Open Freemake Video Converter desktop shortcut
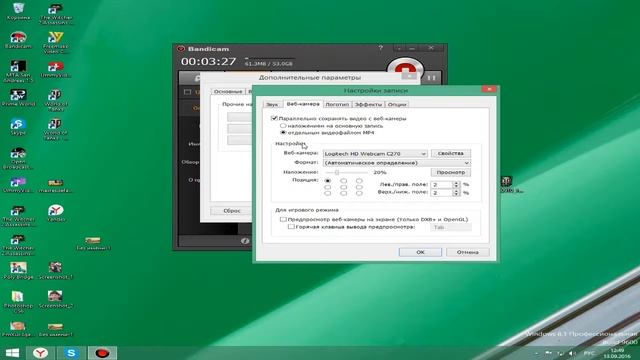Image resolution: width=640 pixels, height=360 pixels. [x=56, y=42]
